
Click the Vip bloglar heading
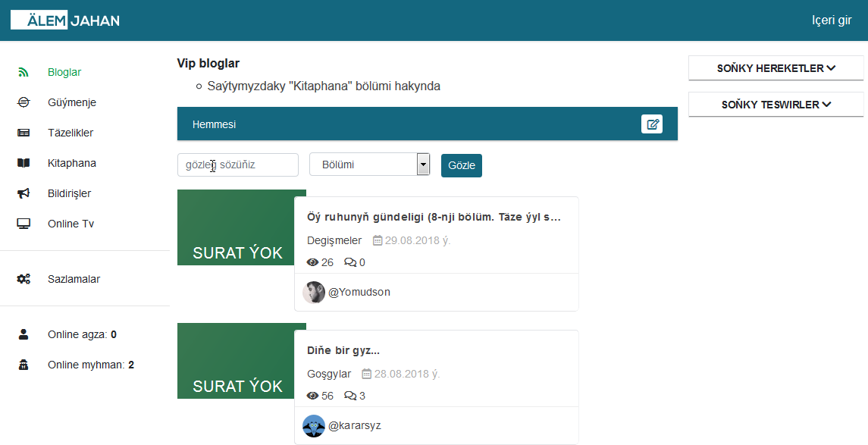(x=208, y=63)
